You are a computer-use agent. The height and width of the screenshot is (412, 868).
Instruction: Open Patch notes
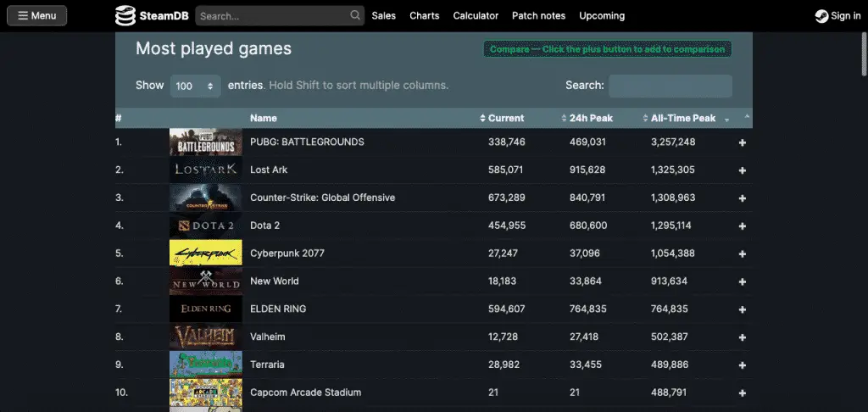[538, 15]
